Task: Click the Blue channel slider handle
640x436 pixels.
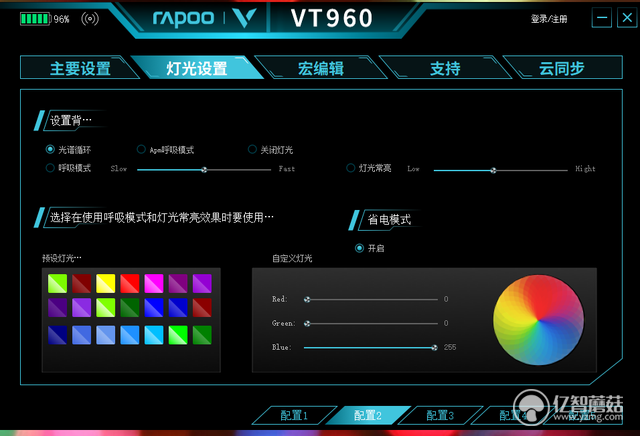Action: tap(435, 347)
